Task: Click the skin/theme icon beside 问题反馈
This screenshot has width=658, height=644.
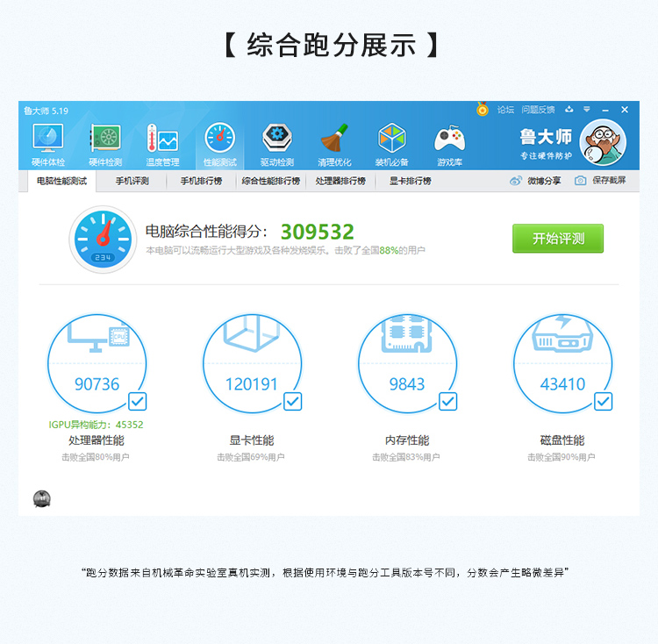Action: pos(569,110)
